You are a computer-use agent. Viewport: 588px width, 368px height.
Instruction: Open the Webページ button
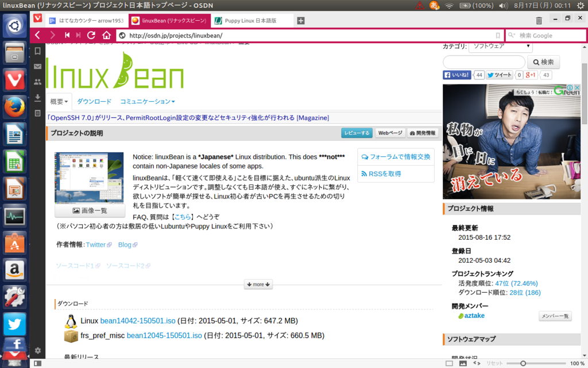point(390,133)
